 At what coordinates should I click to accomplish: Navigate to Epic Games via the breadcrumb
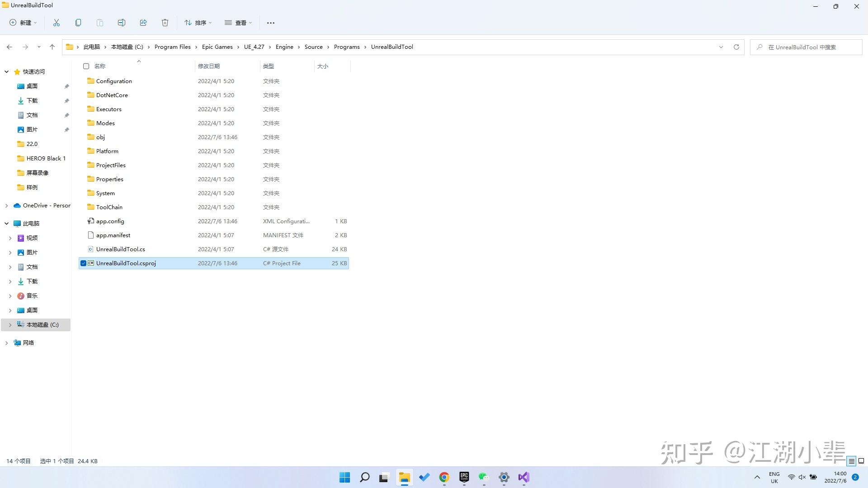[x=217, y=47]
